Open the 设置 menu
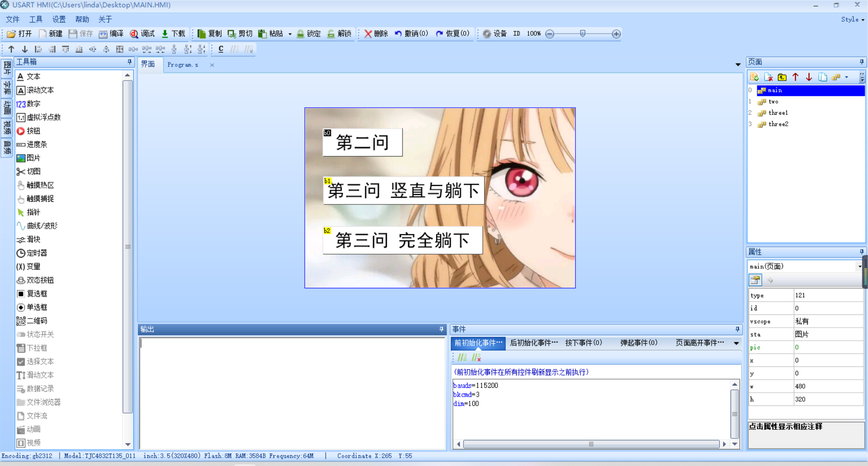Screen dimensions: 868x466 [59, 19]
